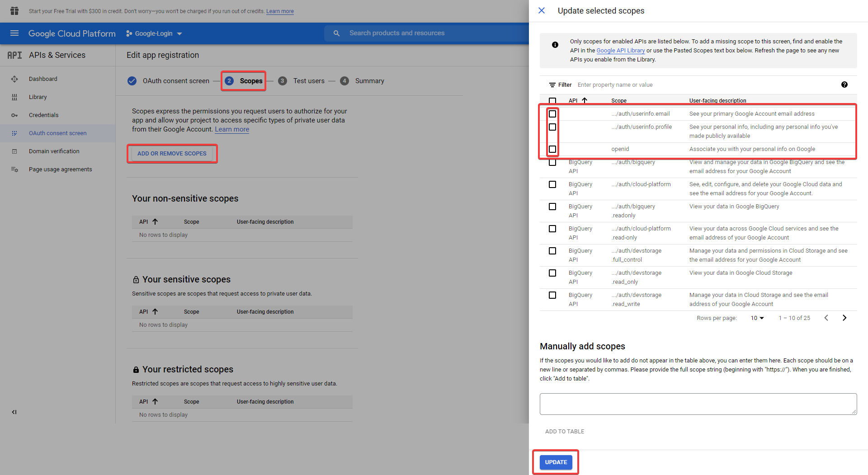Collapse the sidebar with the arrow icon
This screenshot has height=475, width=868.
click(14, 412)
